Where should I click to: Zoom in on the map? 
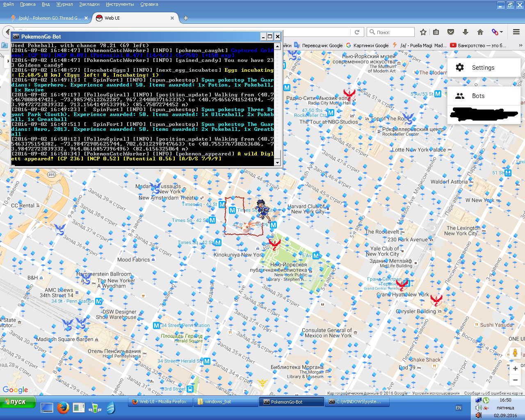pos(515,369)
